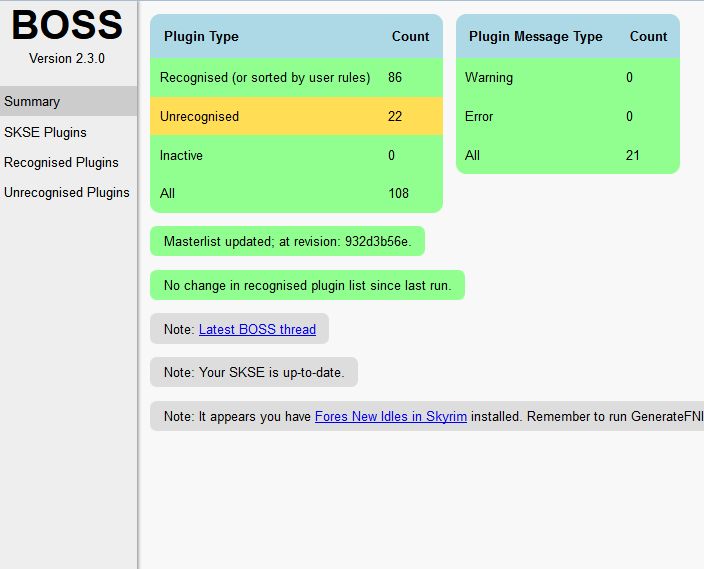Click the message total value 21

tap(632, 155)
